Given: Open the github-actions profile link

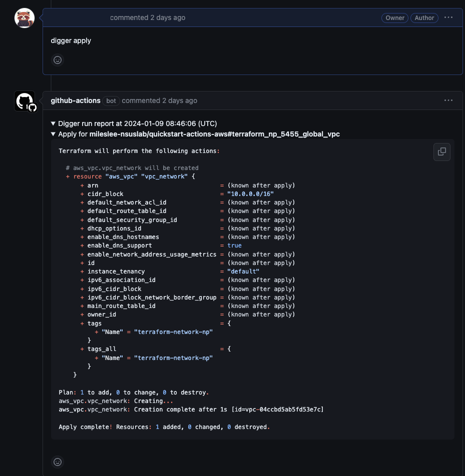Looking at the screenshot, I should pos(76,100).
